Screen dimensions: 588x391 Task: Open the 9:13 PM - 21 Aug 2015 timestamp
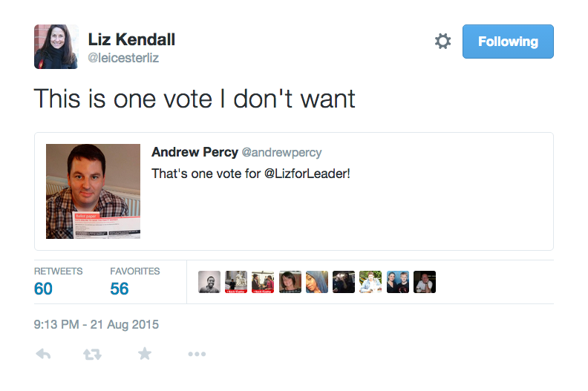[x=97, y=324]
